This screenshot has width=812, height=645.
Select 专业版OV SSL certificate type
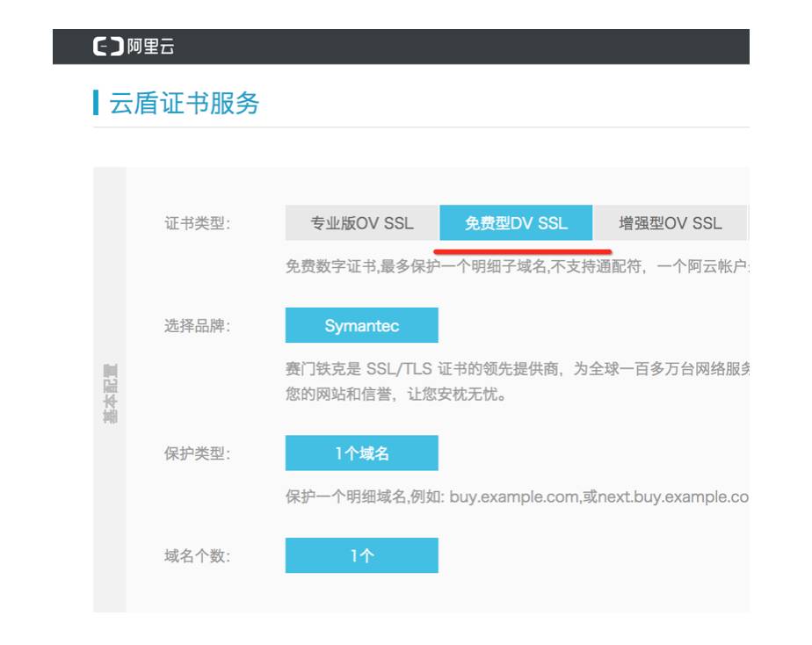click(362, 223)
